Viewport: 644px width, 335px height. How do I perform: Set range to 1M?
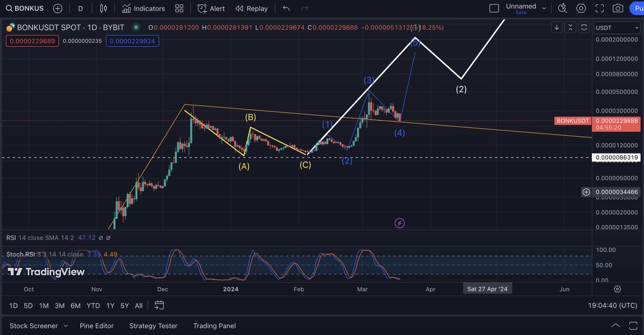click(x=44, y=306)
